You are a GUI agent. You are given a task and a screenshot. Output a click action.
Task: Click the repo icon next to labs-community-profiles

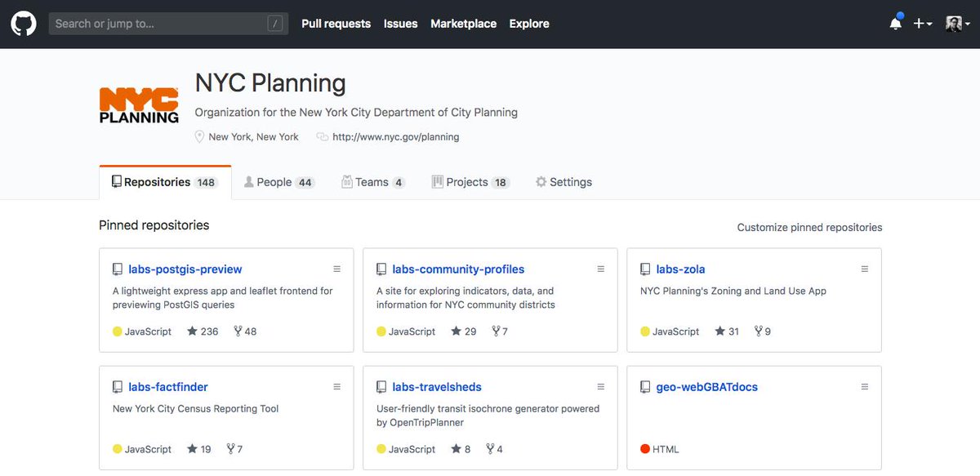(x=381, y=269)
